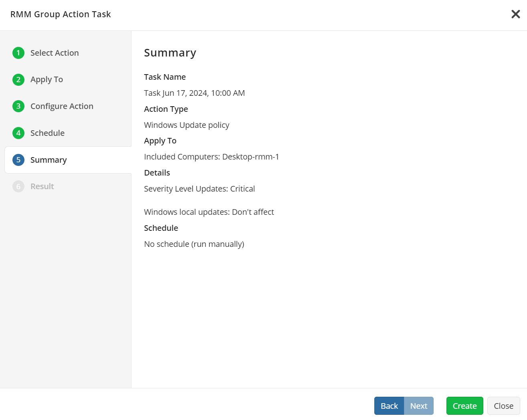Open the Apply To step in the sidebar
This screenshot has width=527, height=420.
(x=46, y=80)
